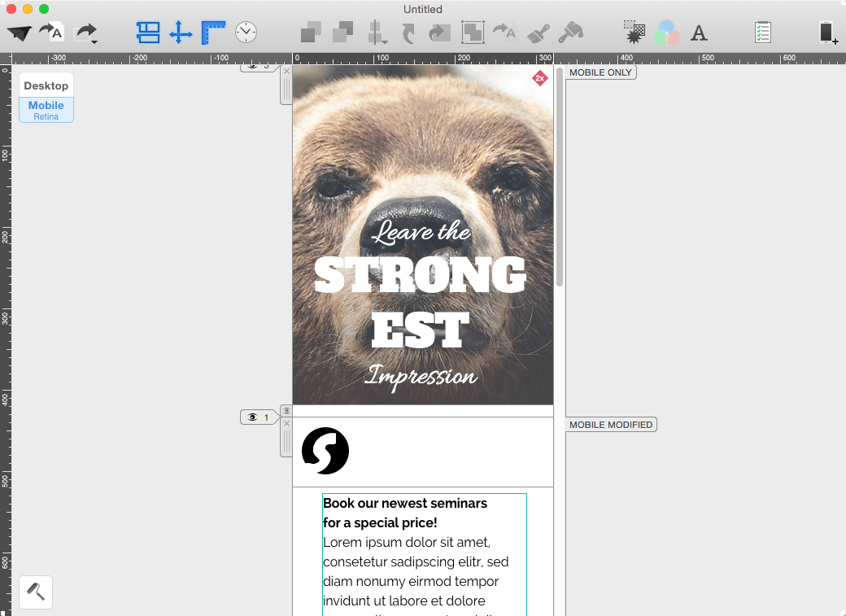
Task: Click the paintbrush style icon
Action: (x=538, y=33)
